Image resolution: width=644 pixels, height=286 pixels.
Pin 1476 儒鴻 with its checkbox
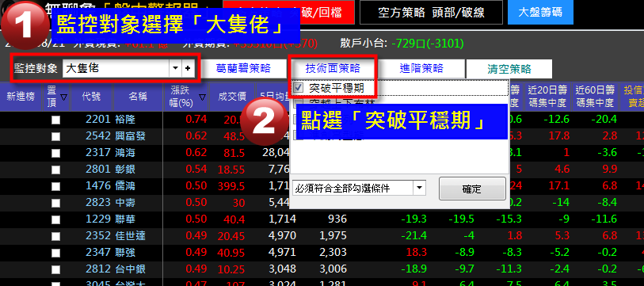[x=56, y=186]
